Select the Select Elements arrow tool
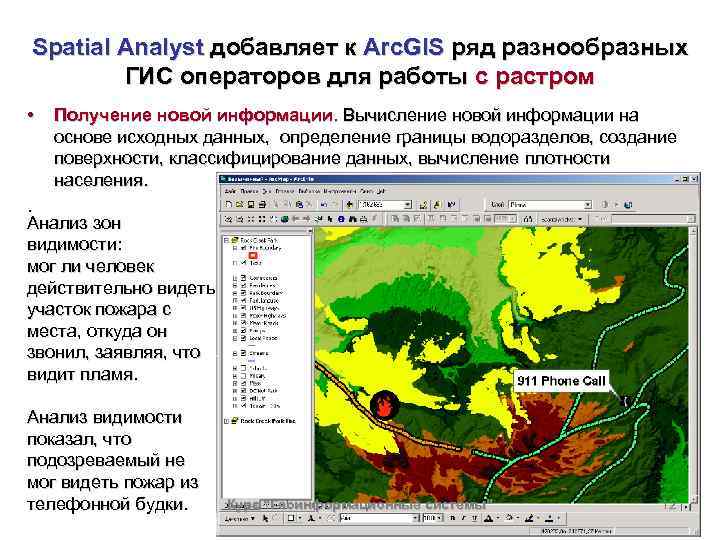This screenshot has width=720, height=540. (331, 219)
